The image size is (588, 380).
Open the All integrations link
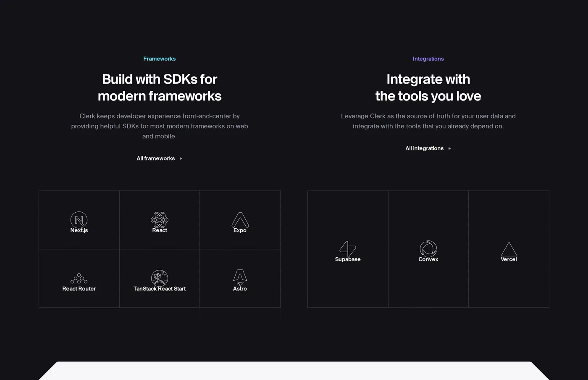[428, 148]
